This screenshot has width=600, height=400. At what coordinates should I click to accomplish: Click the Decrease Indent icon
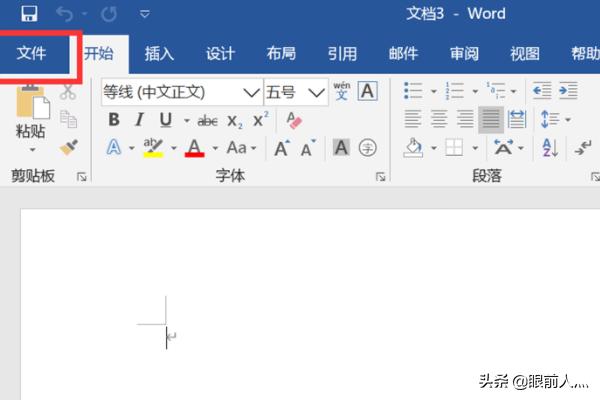point(542,91)
